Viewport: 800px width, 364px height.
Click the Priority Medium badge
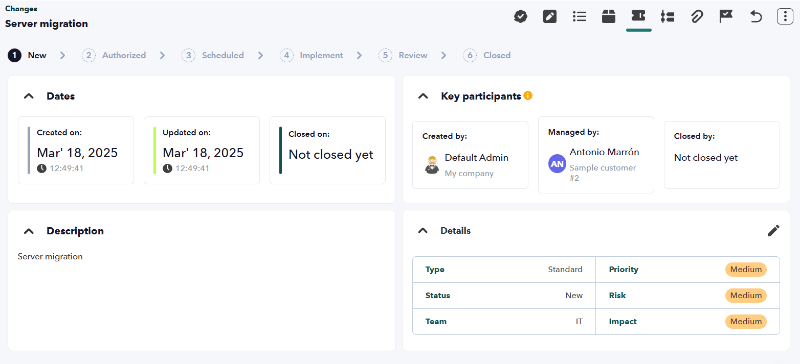point(746,269)
